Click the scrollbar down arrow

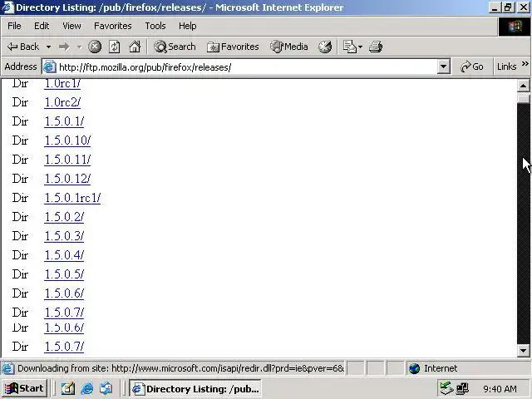(523, 350)
